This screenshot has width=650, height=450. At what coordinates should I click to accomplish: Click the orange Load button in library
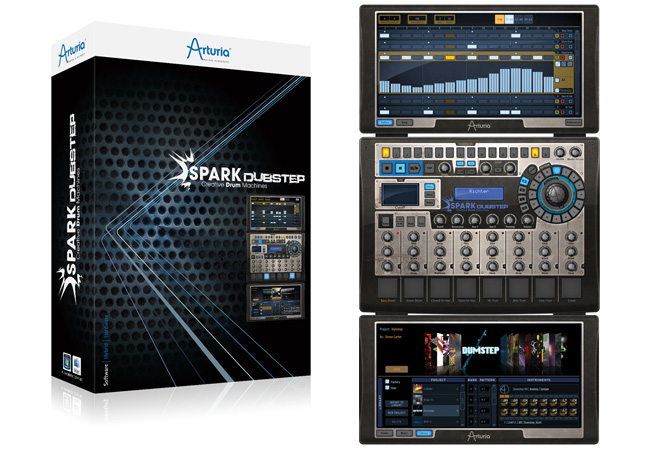click(396, 369)
